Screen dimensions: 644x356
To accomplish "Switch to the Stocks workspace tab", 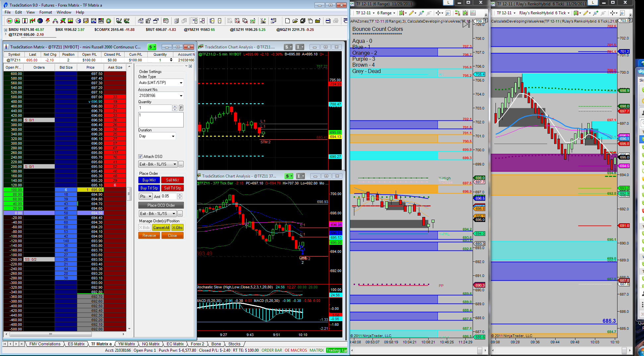I will coord(234,344).
